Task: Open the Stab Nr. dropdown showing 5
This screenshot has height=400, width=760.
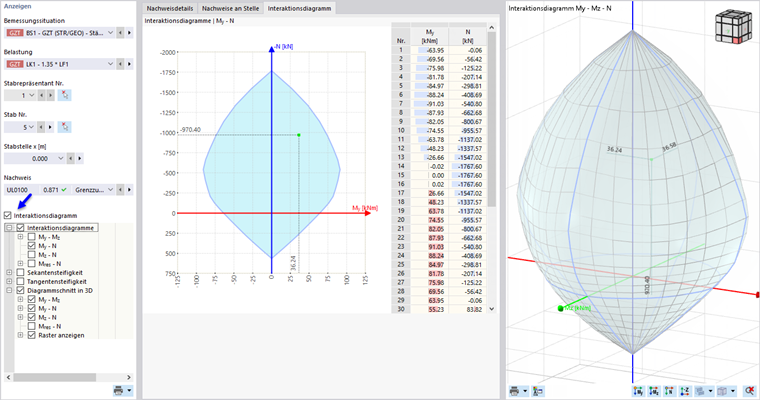Action: click(x=32, y=127)
